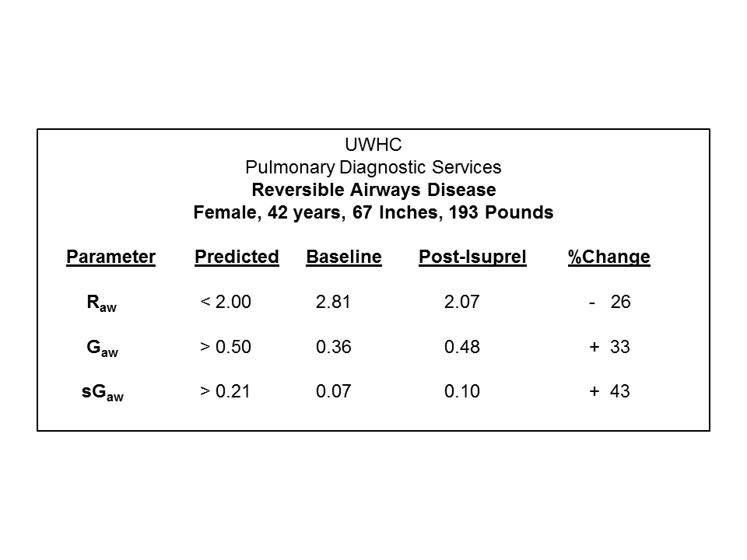Select the Post-Isuprel value 0.48
747x560 pixels.
(x=462, y=348)
